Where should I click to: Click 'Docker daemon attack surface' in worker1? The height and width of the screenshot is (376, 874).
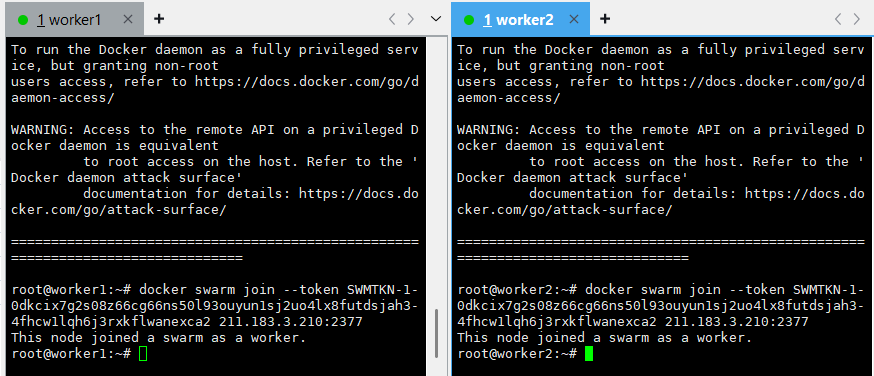(x=123, y=178)
